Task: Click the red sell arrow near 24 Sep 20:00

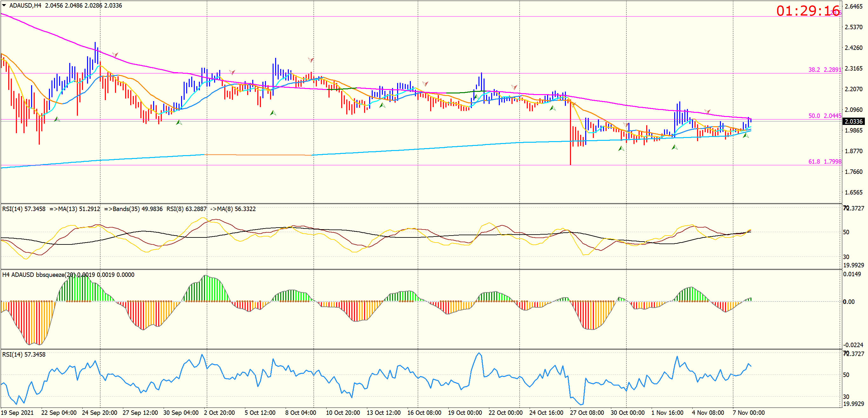Action: pos(115,54)
